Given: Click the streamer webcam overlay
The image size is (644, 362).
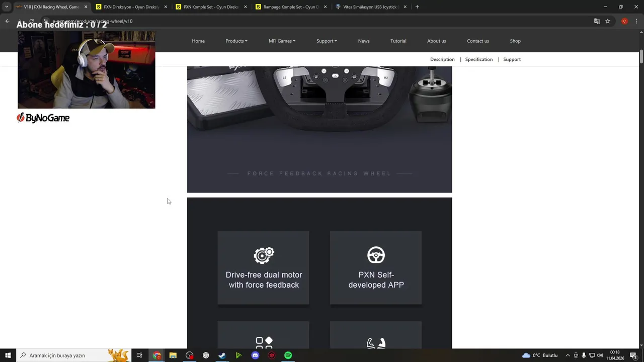Looking at the screenshot, I should [87, 70].
